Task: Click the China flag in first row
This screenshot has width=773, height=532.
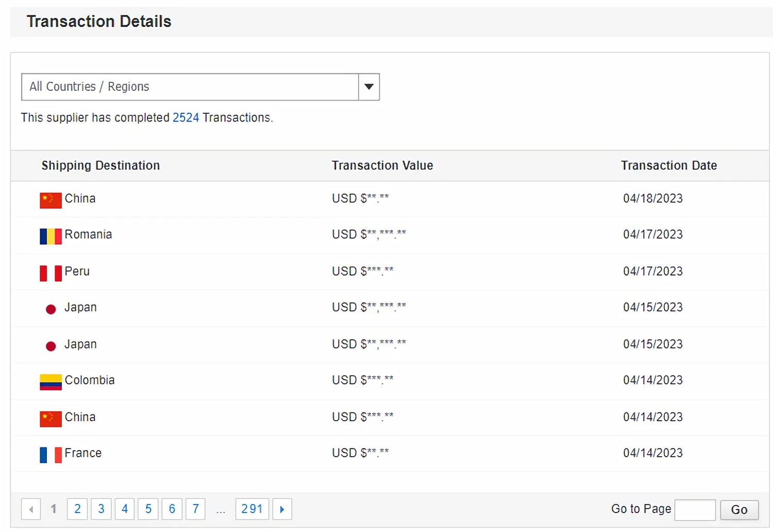Action: pyautogui.click(x=51, y=200)
